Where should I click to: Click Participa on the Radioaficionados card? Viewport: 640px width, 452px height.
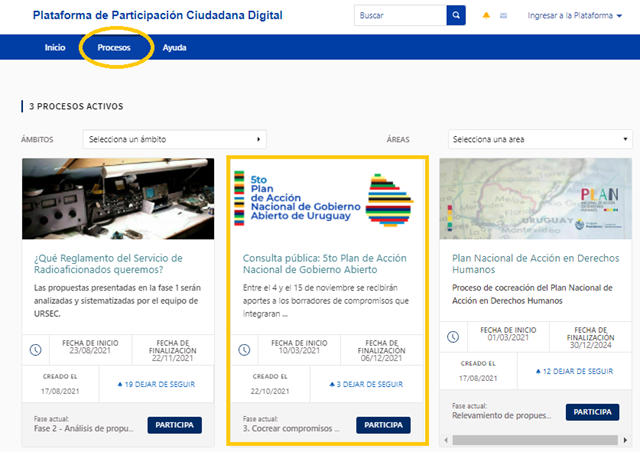tap(175, 425)
